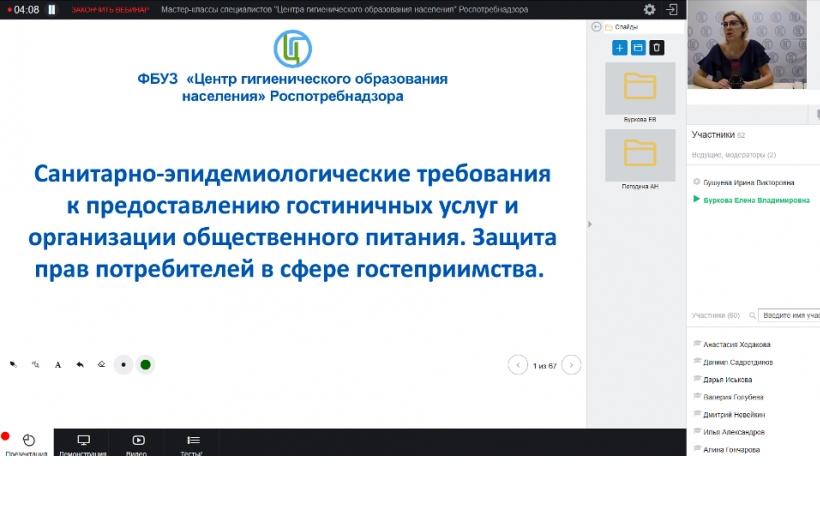Collapse the slides panel with side arrow
820x512 pixels.
click(590, 224)
